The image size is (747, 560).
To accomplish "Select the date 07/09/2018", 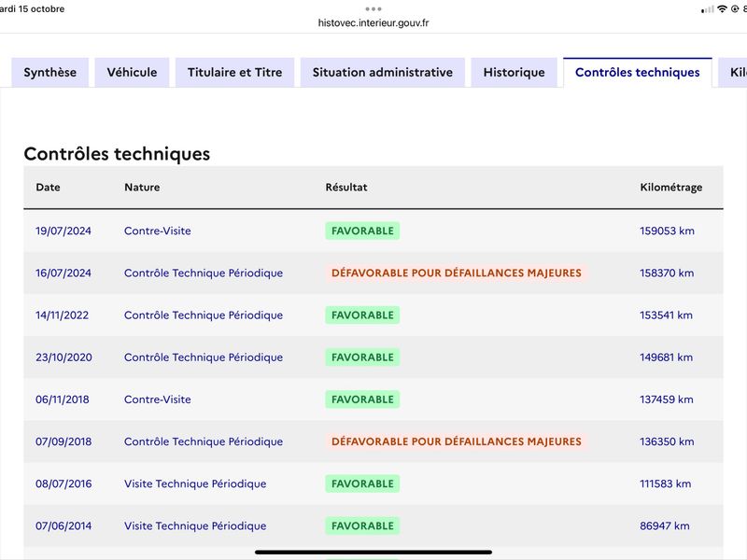I will (63, 441).
